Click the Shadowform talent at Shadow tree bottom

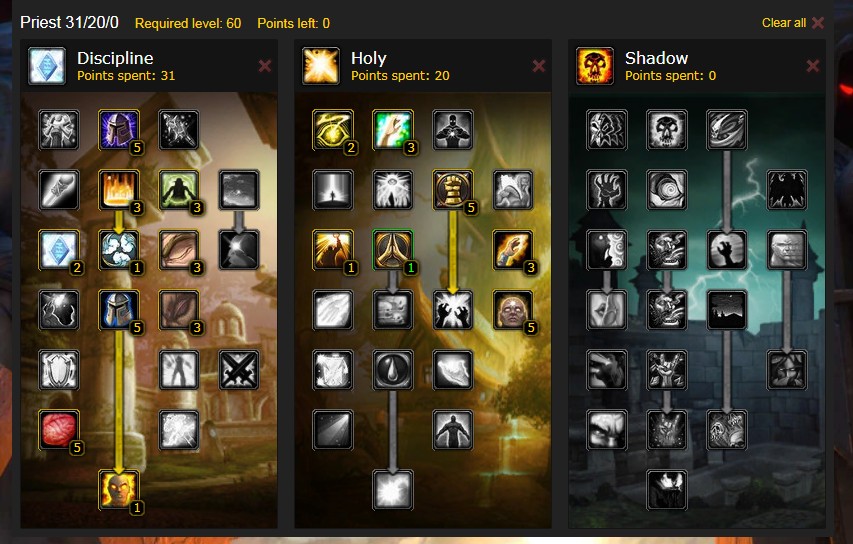point(667,490)
